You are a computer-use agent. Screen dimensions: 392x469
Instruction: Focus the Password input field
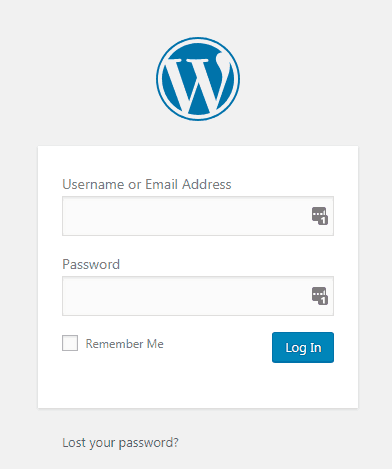198,296
